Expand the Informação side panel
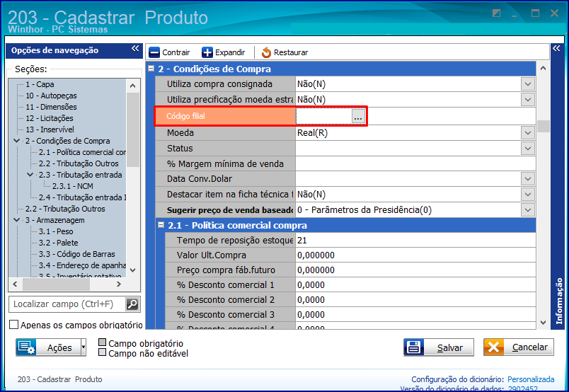The image size is (569, 392). (557, 48)
